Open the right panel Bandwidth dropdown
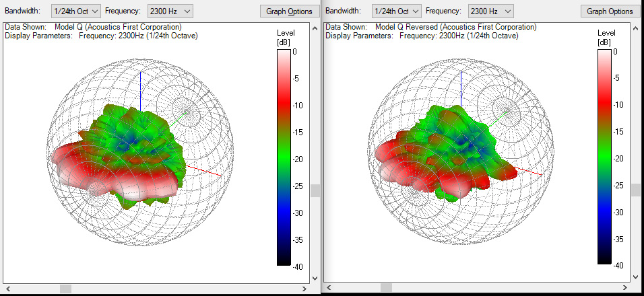This screenshot has width=644, height=296. (397, 11)
